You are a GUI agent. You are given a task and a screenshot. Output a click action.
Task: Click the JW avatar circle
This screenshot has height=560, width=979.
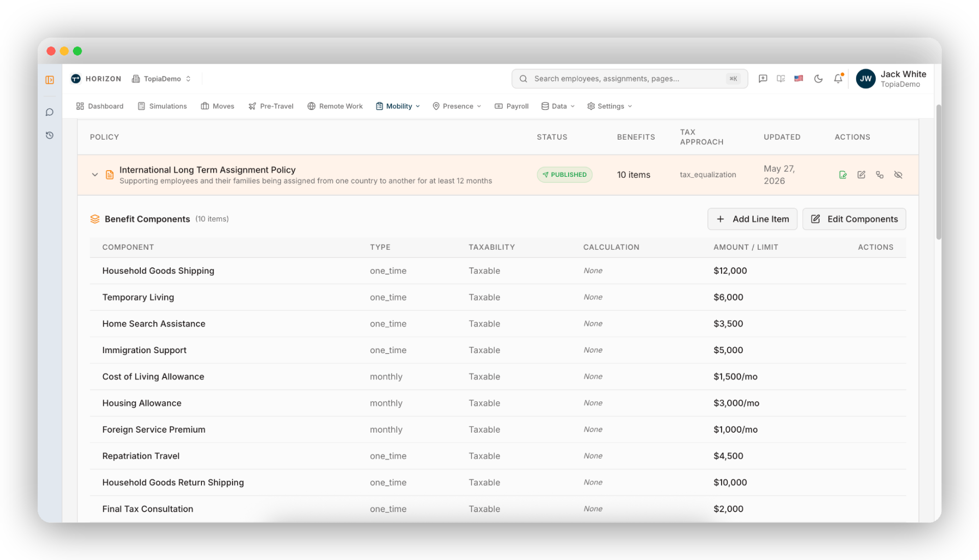tap(866, 78)
